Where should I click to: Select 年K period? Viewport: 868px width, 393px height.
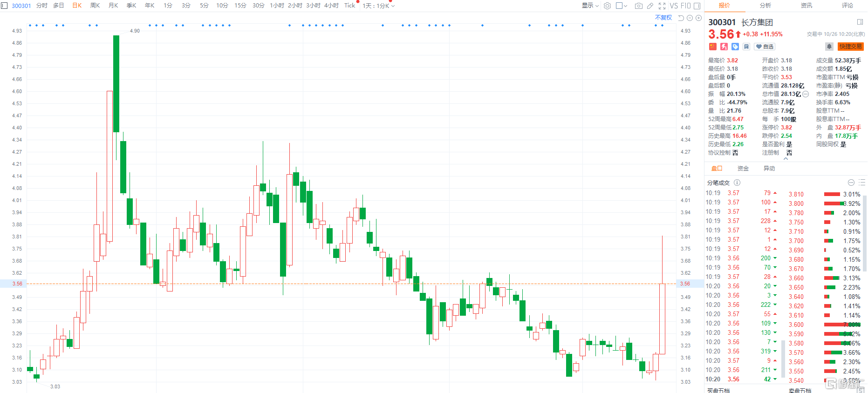click(x=150, y=6)
